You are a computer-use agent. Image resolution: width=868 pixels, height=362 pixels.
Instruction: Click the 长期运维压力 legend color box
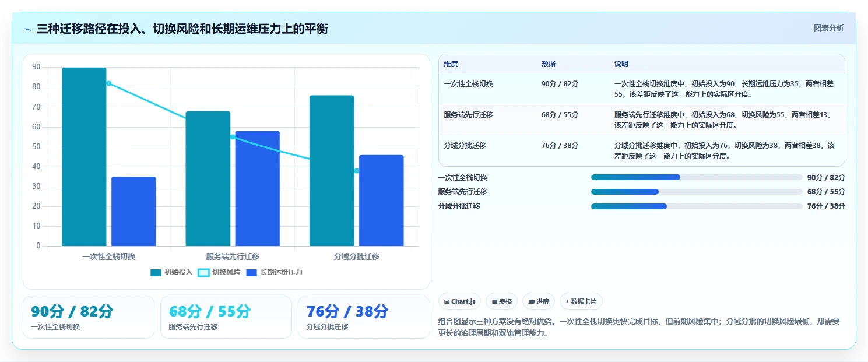pyautogui.click(x=251, y=272)
